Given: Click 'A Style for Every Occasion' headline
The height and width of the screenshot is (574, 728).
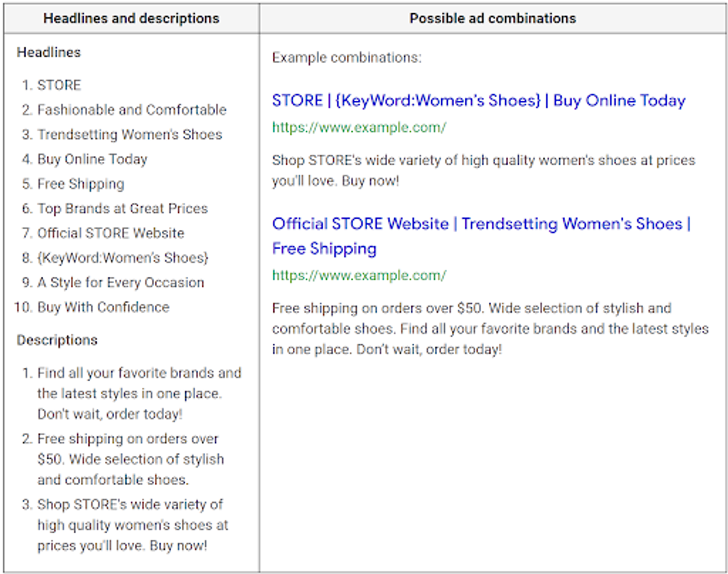Looking at the screenshot, I should (x=120, y=282).
